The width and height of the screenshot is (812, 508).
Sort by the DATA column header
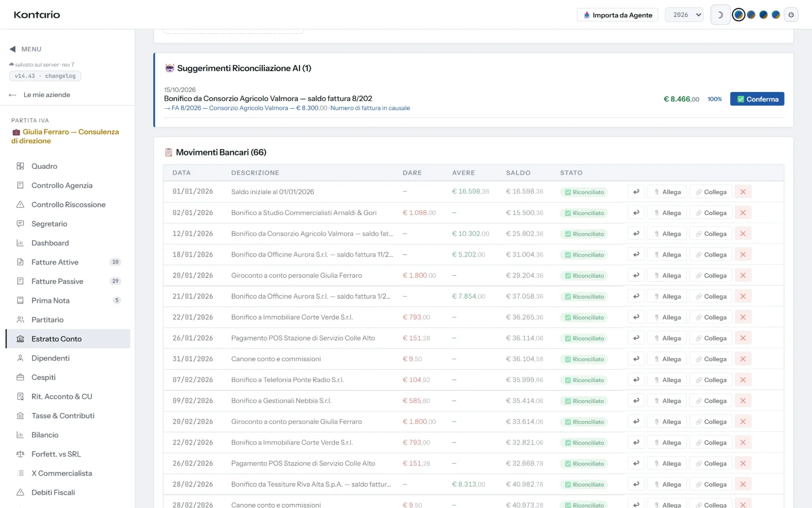(181, 173)
